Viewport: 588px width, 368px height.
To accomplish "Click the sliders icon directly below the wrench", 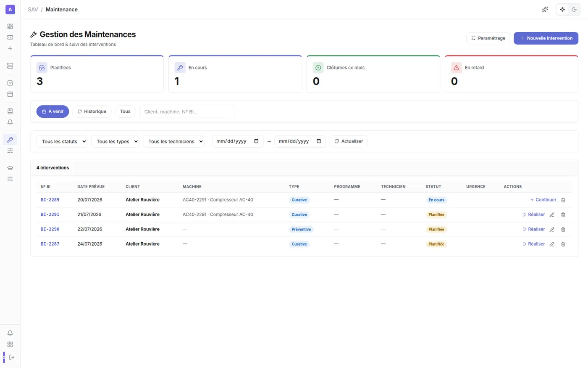I will [10, 151].
